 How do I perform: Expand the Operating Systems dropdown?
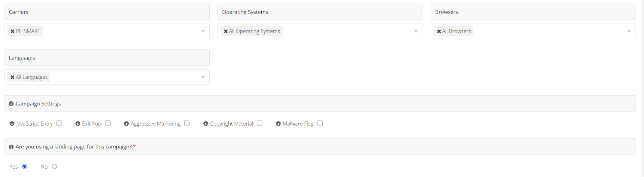(416, 31)
